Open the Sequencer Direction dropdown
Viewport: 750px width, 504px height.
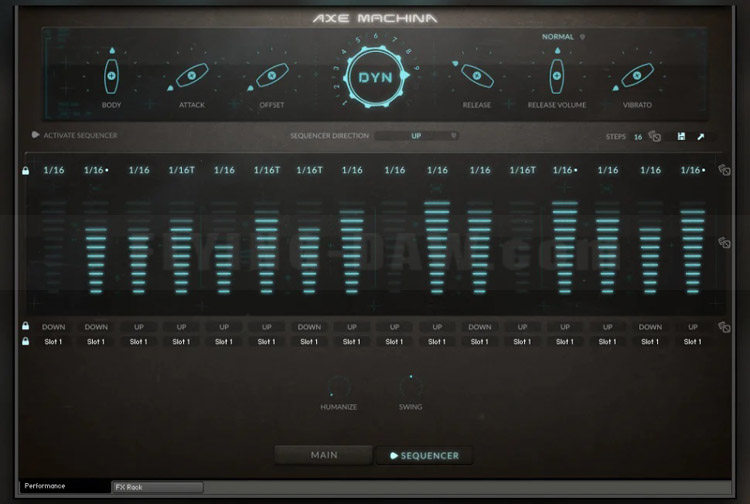(x=416, y=136)
